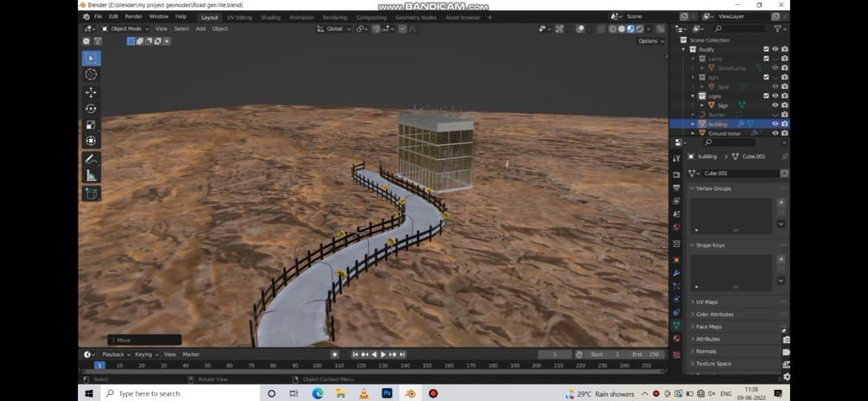
Task: Open the Global transform orientation dropdown
Action: (333, 29)
